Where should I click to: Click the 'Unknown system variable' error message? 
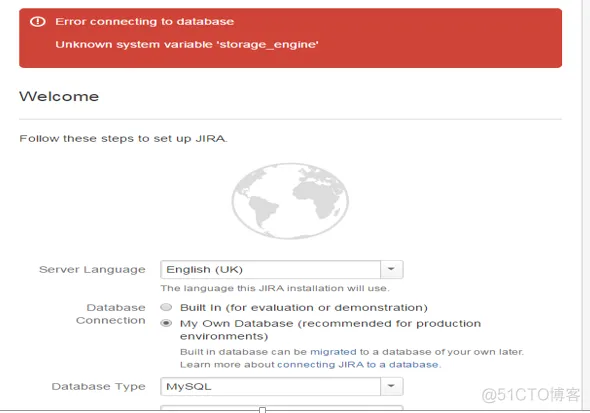click(x=187, y=44)
